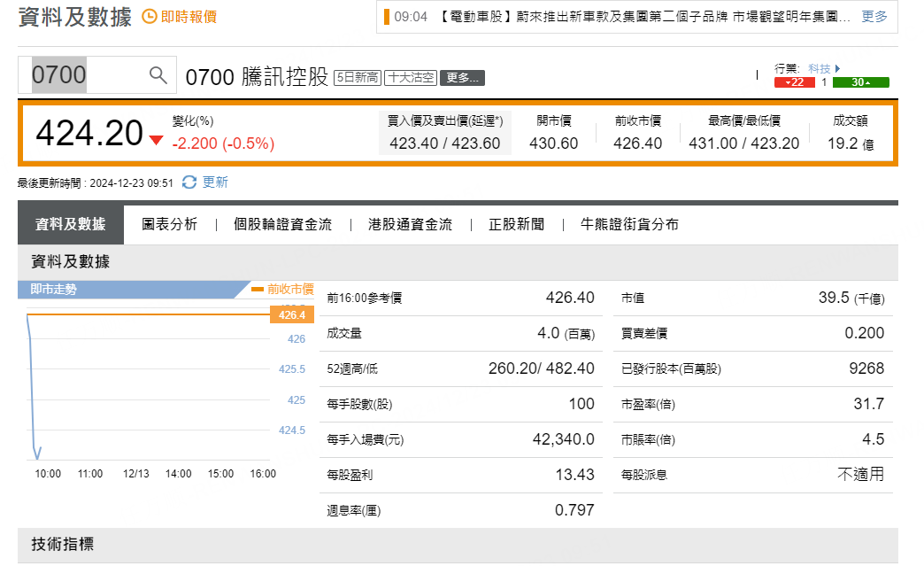
Task: Click the last update time 2024-12-23 09:51
Action: [x=131, y=183]
